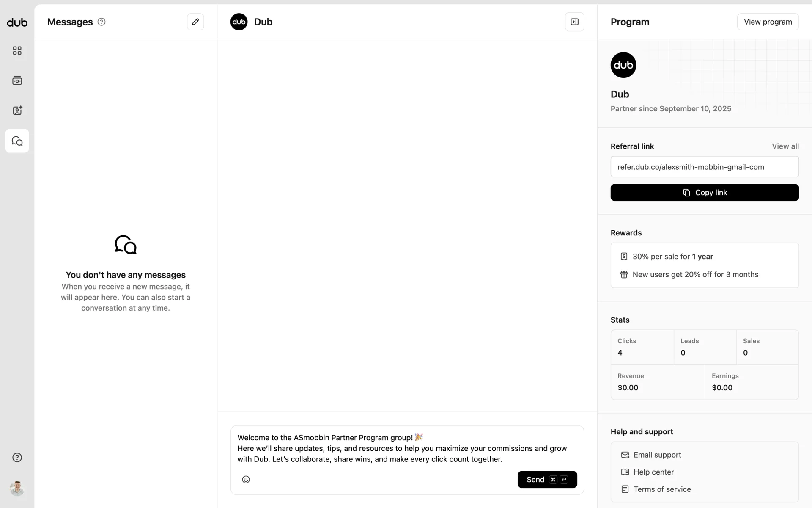The width and height of the screenshot is (812, 508).
Task: Open the emoji picker in message box
Action: point(246,479)
